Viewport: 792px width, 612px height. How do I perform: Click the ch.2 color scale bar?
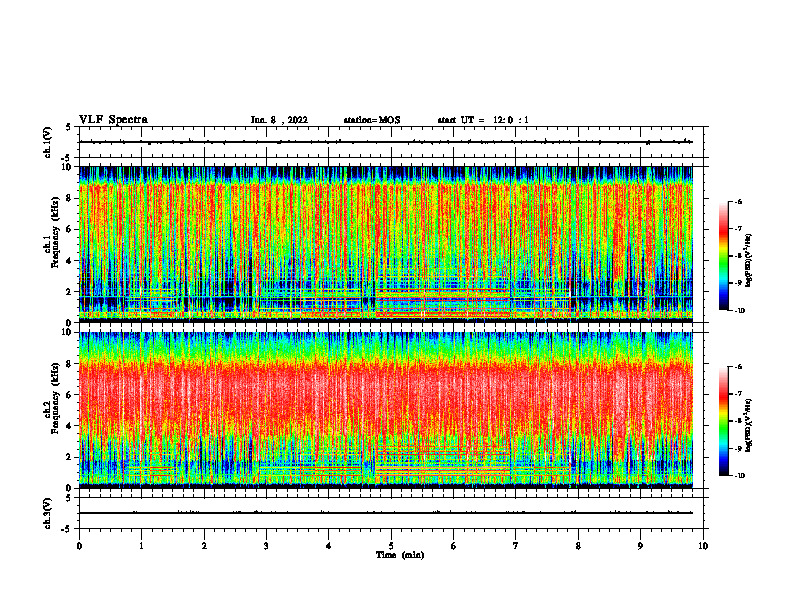tap(724, 421)
